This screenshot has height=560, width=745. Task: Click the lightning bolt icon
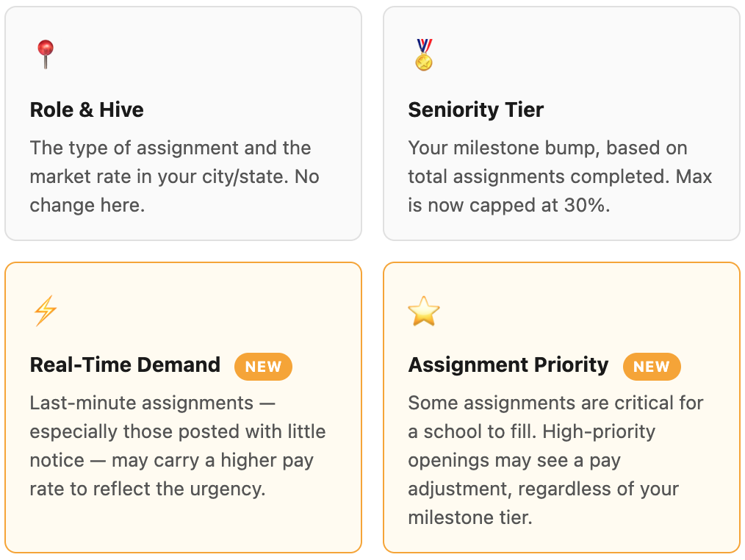(46, 310)
